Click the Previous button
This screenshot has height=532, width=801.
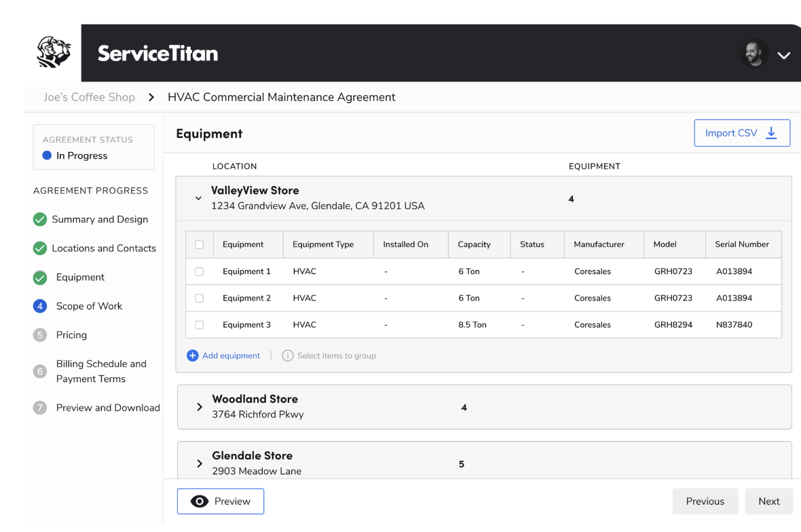[705, 501]
